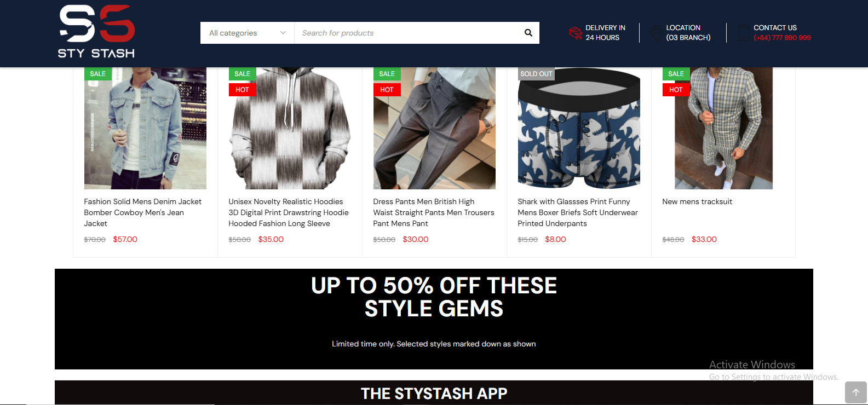Click the phone number (+84) 777 890 999
Image resolution: width=868 pixels, height=405 pixels.
click(x=782, y=38)
